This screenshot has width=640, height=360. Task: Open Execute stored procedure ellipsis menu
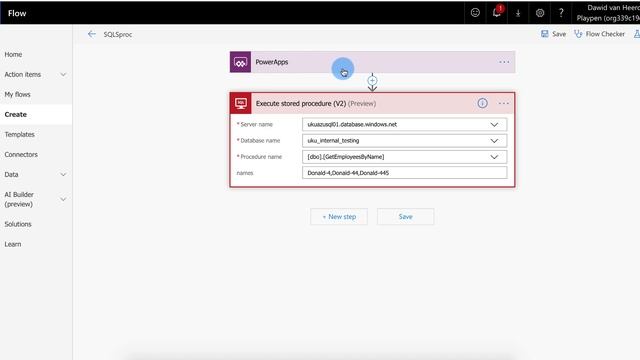504,103
